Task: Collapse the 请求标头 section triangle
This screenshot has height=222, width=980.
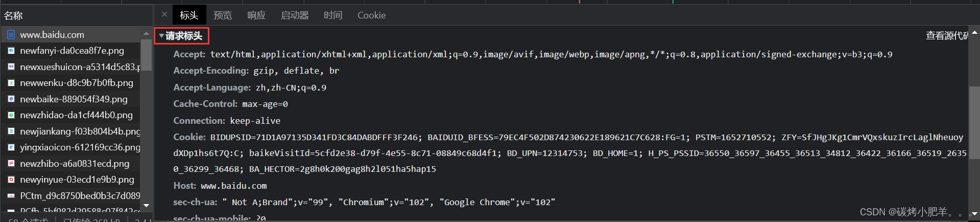Action: pos(161,36)
